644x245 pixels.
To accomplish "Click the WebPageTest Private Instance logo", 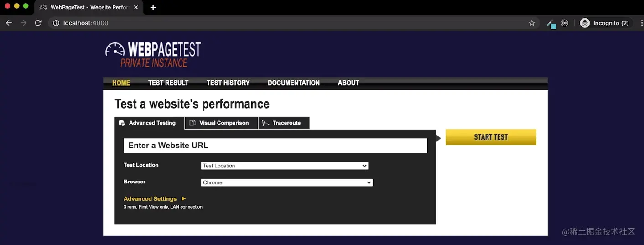I will (153, 55).
